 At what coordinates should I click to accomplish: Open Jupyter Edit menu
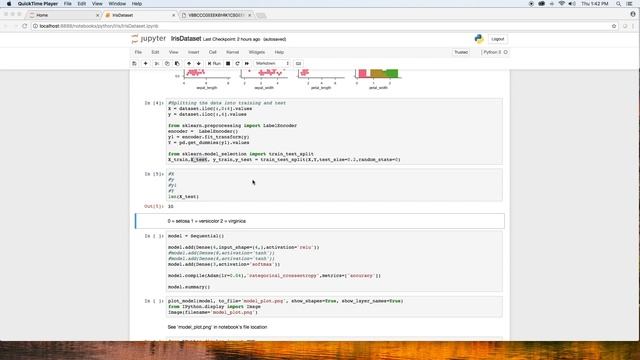tap(155, 52)
